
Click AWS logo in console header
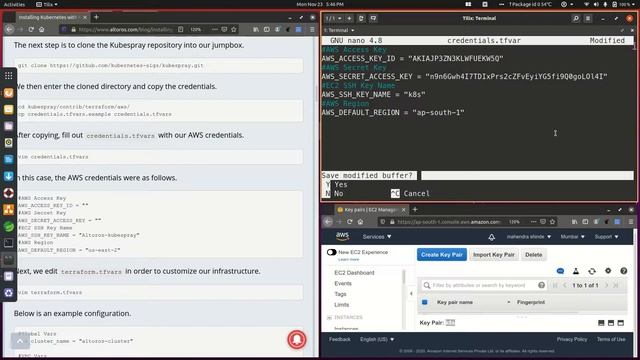pyautogui.click(x=342, y=236)
